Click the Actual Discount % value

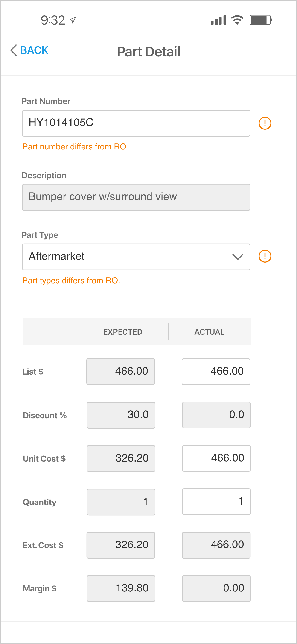(216, 415)
